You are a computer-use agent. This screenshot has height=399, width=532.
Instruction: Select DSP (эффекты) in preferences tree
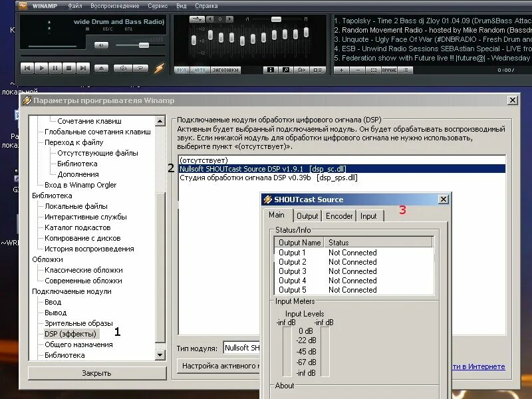coord(70,334)
